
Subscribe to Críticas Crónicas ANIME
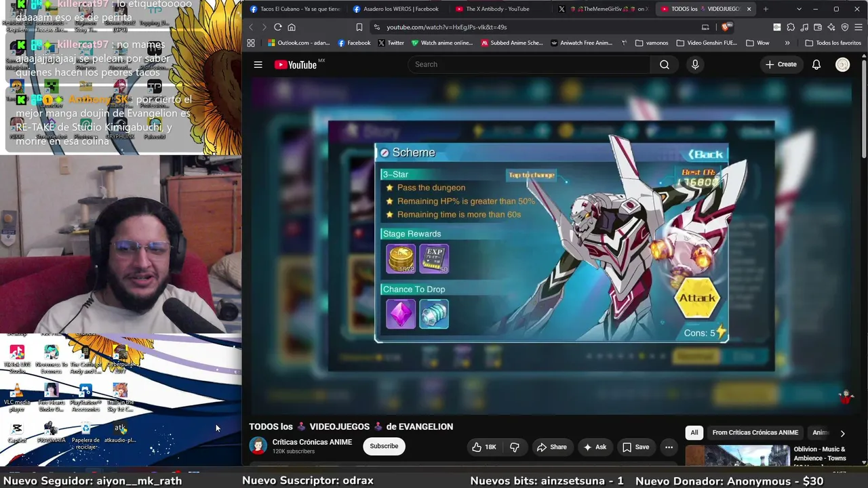(384, 446)
